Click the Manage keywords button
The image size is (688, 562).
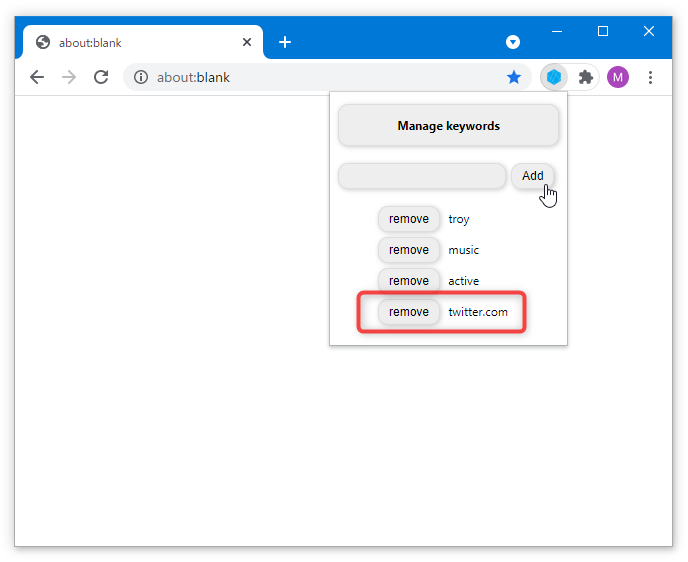point(448,126)
